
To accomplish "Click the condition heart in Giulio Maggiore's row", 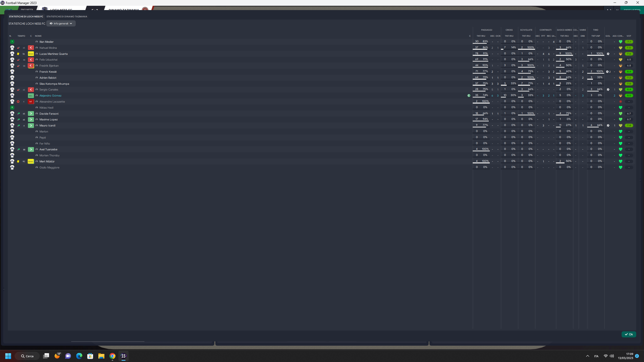I will point(621,167).
